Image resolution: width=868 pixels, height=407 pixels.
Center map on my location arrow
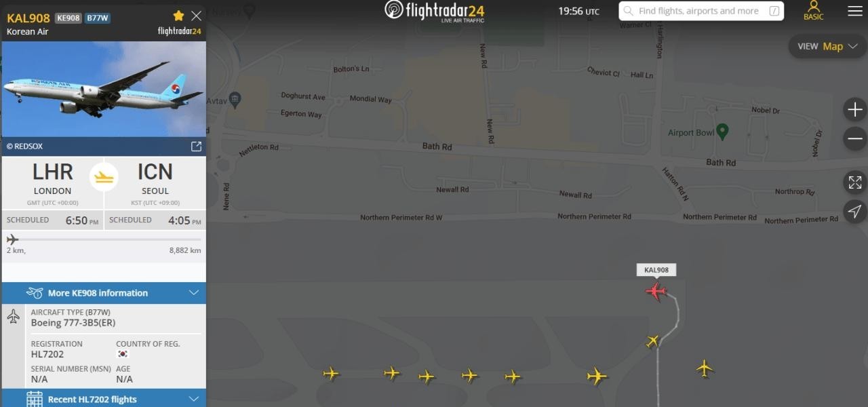(855, 212)
